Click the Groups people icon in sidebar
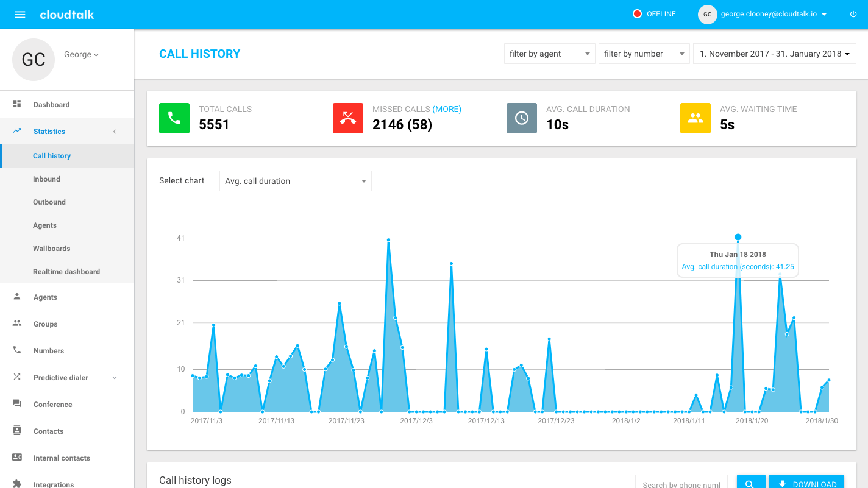868x488 pixels. coord(18,324)
